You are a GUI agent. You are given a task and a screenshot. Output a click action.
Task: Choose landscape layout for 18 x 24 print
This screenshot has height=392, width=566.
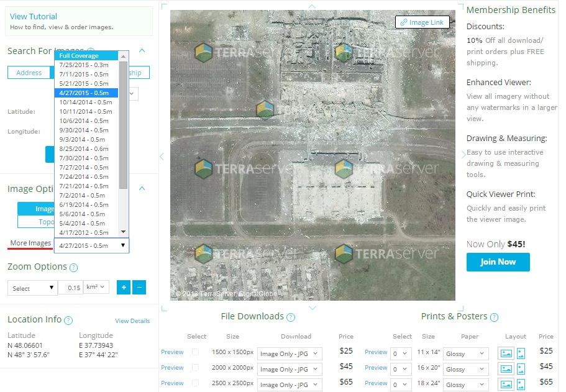coord(506,385)
